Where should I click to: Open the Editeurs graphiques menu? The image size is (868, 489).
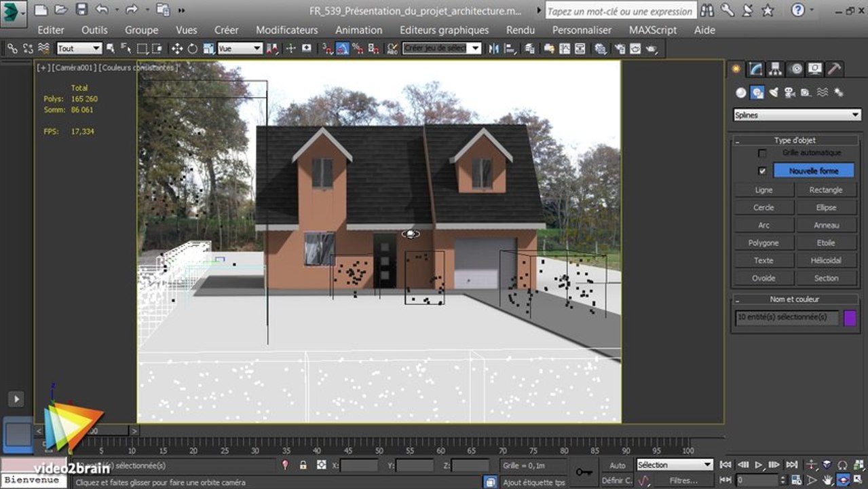click(444, 30)
